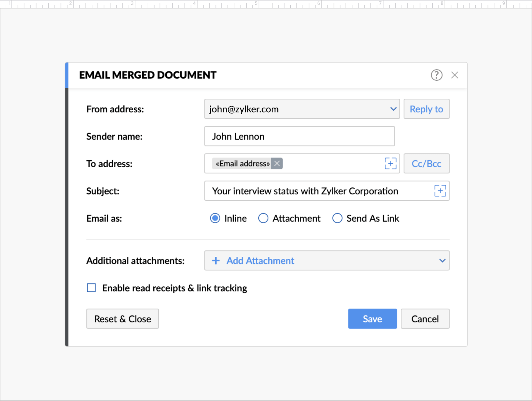Insert merge field into To address

pyautogui.click(x=391, y=163)
